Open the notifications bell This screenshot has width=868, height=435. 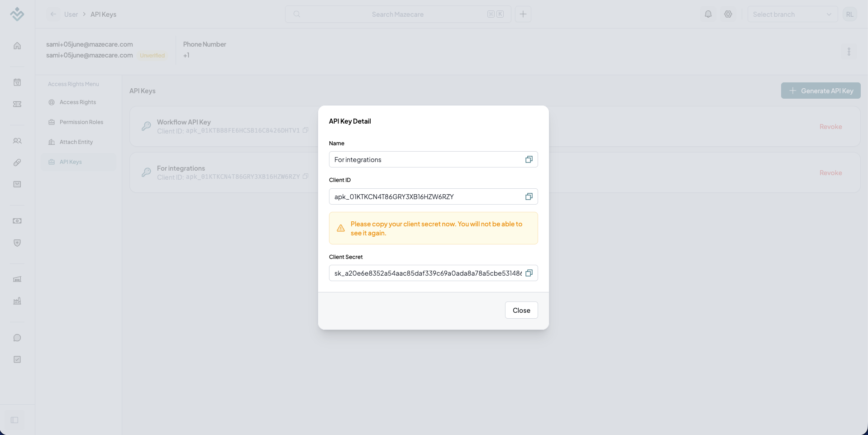click(708, 14)
